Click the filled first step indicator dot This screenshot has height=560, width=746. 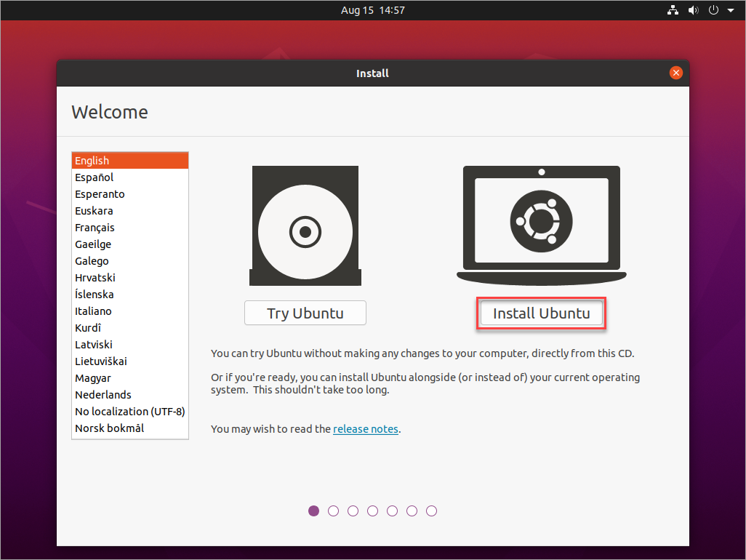click(x=313, y=511)
